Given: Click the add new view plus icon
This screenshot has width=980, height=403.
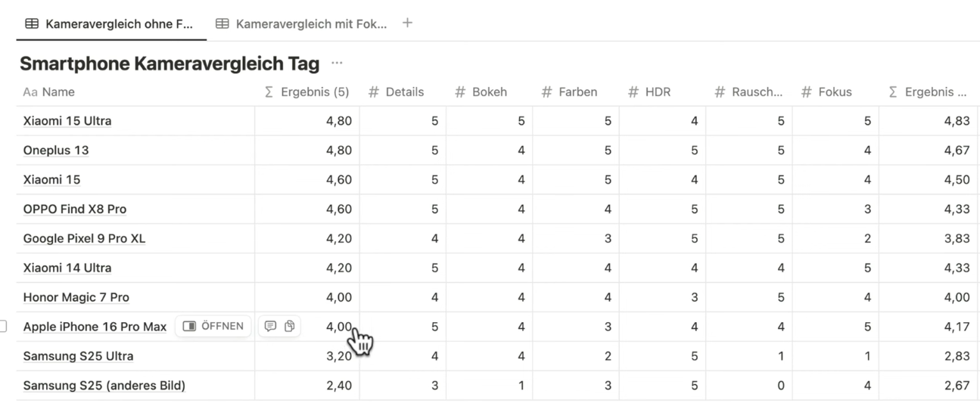Looking at the screenshot, I should [x=407, y=23].
